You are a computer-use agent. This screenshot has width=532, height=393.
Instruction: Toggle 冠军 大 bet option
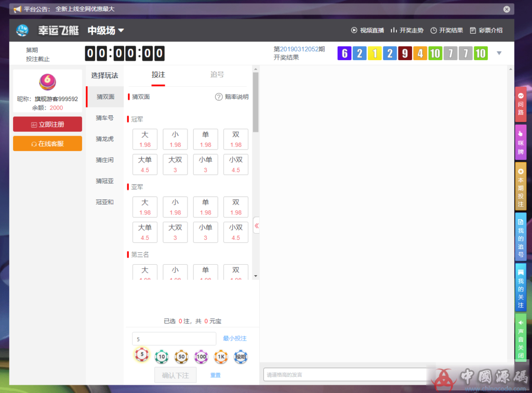click(145, 139)
